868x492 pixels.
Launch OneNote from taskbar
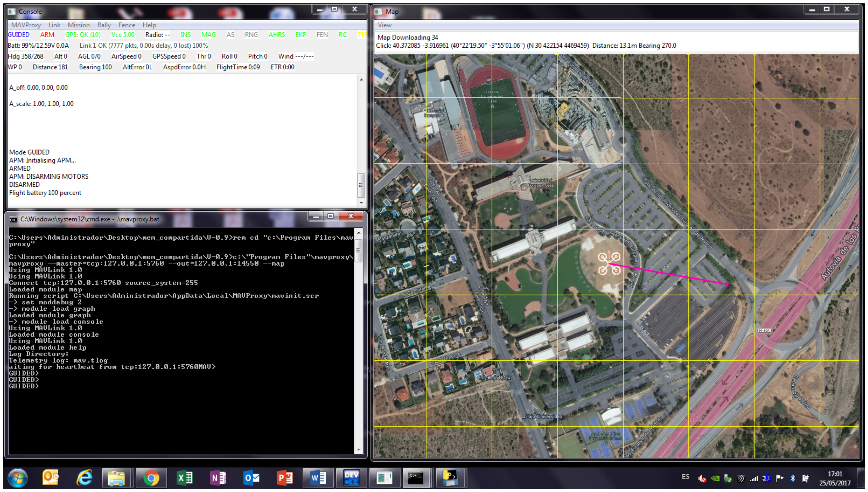click(x=217, y=478)
